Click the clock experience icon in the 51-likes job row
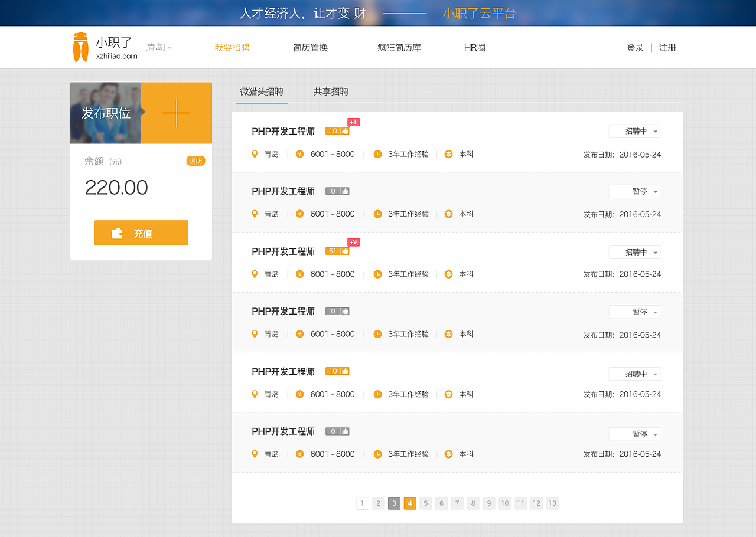The height and width of the screenshot is (537, 756). [378, 274]
